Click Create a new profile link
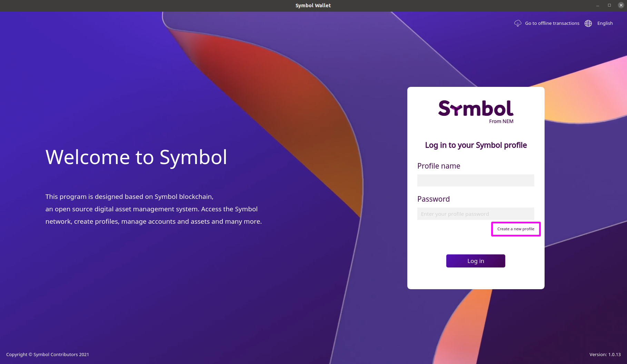 tap(516, 229)
